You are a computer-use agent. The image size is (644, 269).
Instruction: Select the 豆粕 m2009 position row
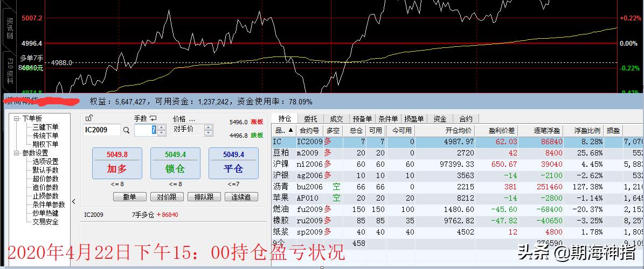[x=458, y=153]
